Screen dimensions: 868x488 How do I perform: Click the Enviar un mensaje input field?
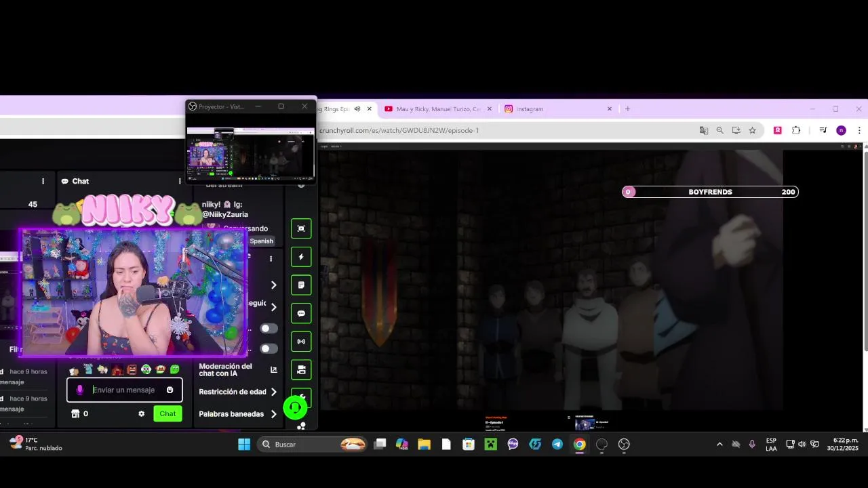[x=125, y=390]
